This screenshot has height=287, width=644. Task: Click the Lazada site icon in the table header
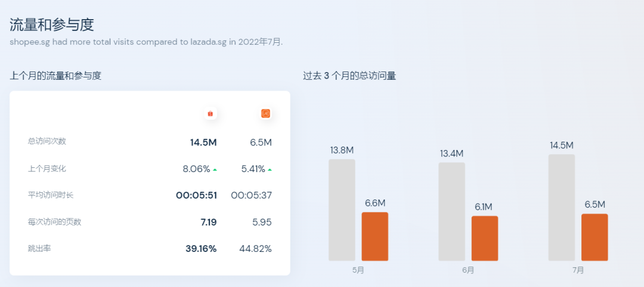click(266, 114)
